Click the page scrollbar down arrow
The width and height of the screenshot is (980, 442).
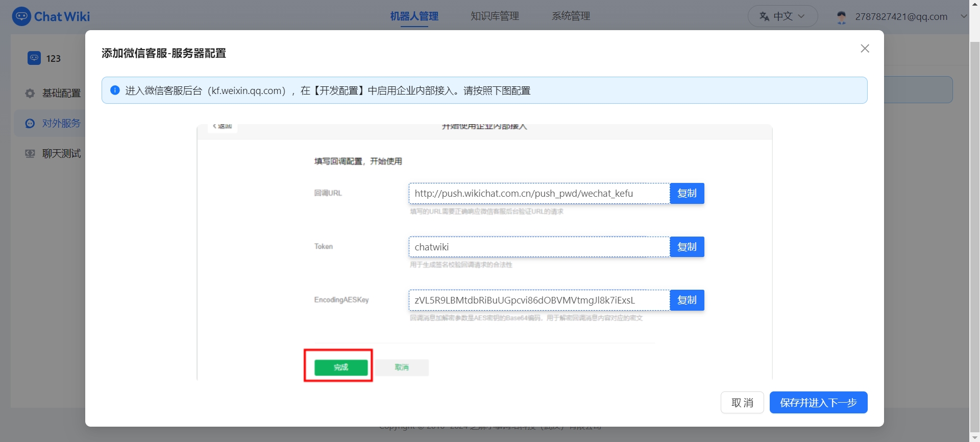click(974, 437)
